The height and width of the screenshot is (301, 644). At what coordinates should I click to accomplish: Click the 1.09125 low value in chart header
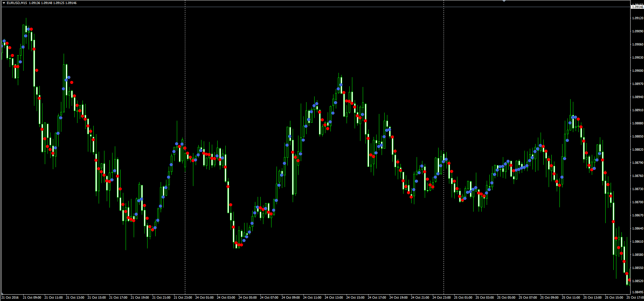point(59,3)
